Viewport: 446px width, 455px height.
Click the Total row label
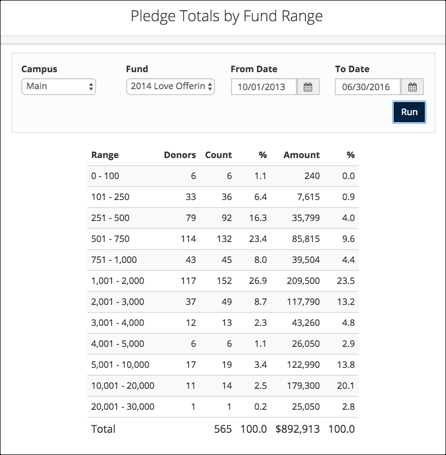[x=103, y=429]
